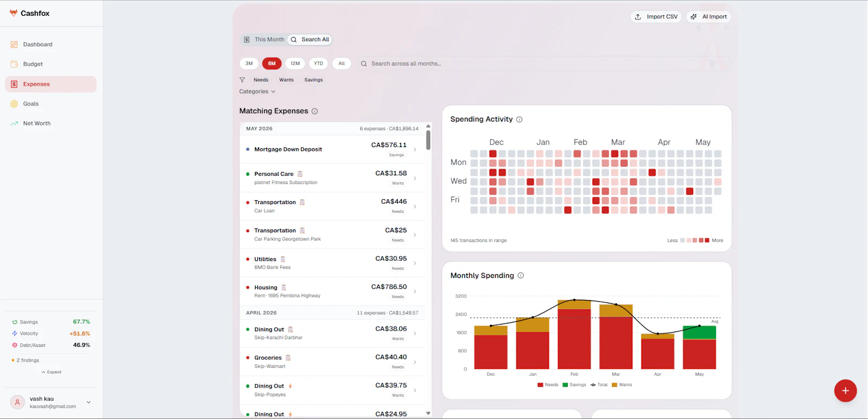868x419 pixels.
Task: Toggle the Savings filter
Action: coord(314,80)
